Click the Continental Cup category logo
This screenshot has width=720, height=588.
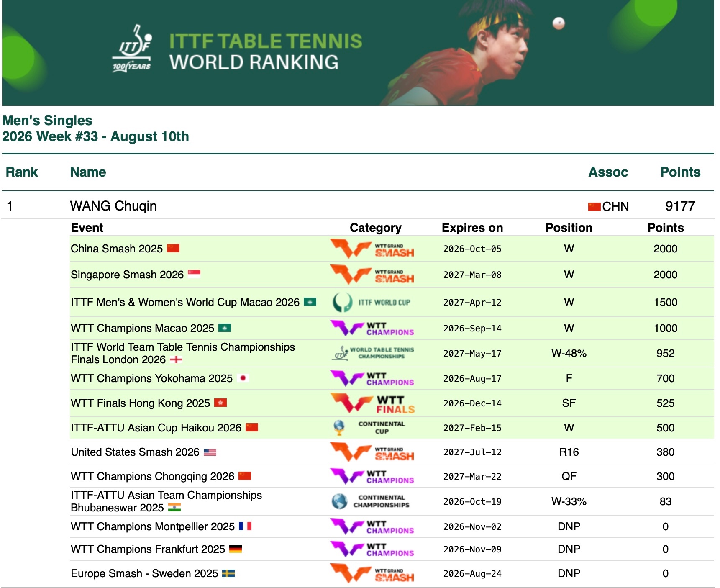[369, 428]
